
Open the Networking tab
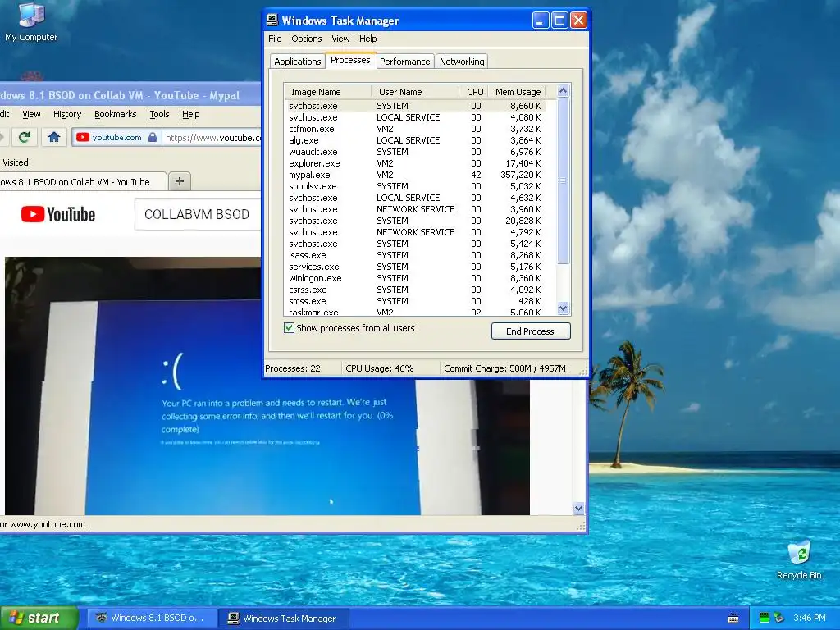tap(462, 62)
